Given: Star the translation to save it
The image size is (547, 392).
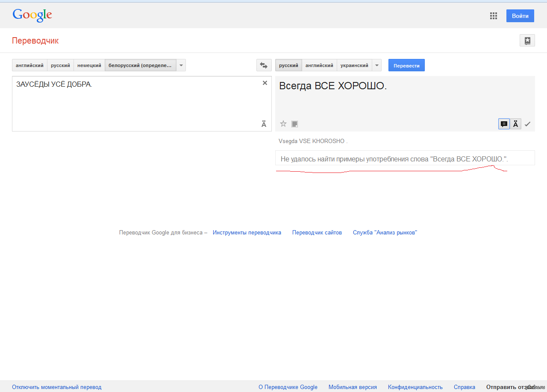Looking at the screenshot, I should 283,124.
